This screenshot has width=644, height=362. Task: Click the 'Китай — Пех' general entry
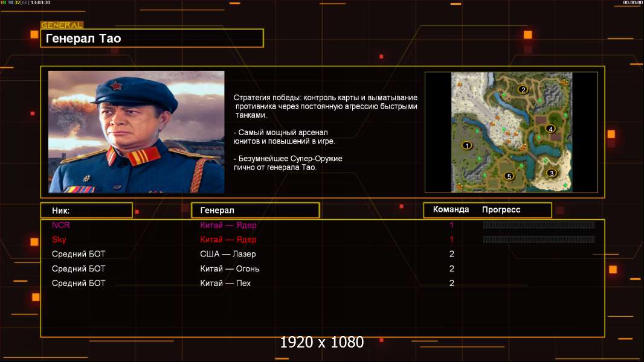(x=225, y=284)
